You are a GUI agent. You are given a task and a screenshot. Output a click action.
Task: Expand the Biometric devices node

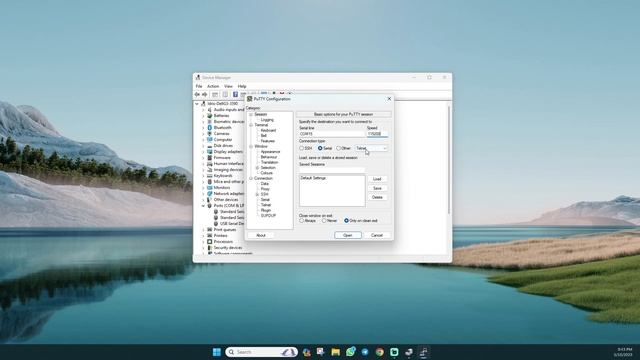tap(203, 122)
